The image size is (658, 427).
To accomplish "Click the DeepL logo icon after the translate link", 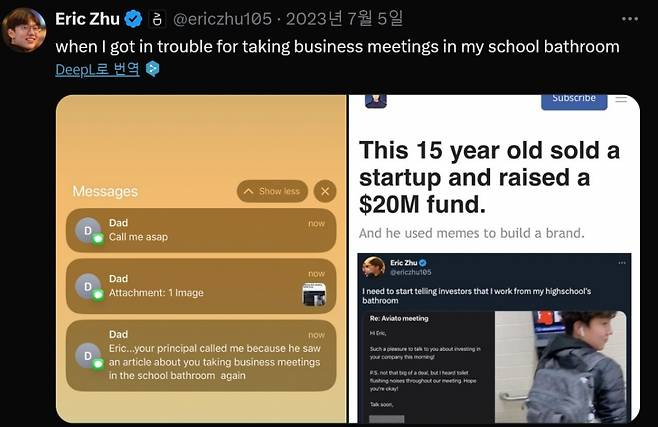I will pos(152,69).
